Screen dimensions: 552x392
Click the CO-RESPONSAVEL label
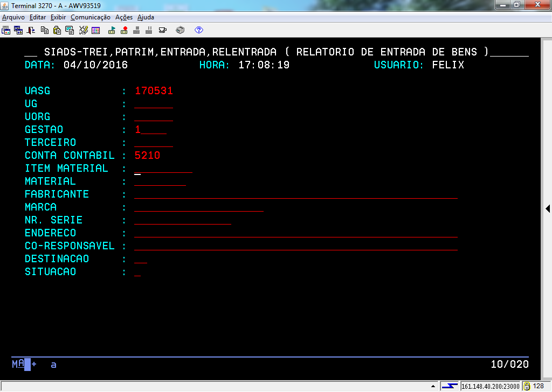(70, 246)
